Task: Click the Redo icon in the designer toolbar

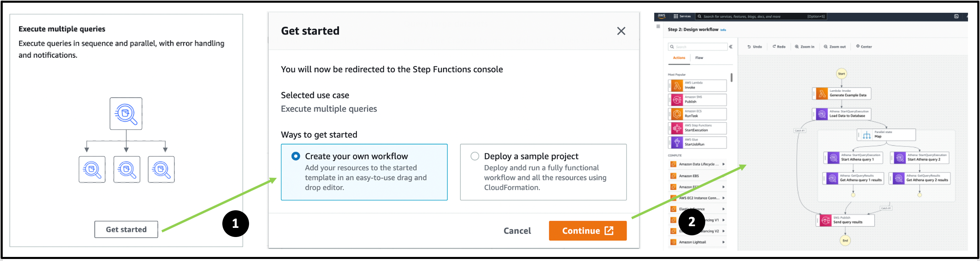Action: [x=779, y=46]
